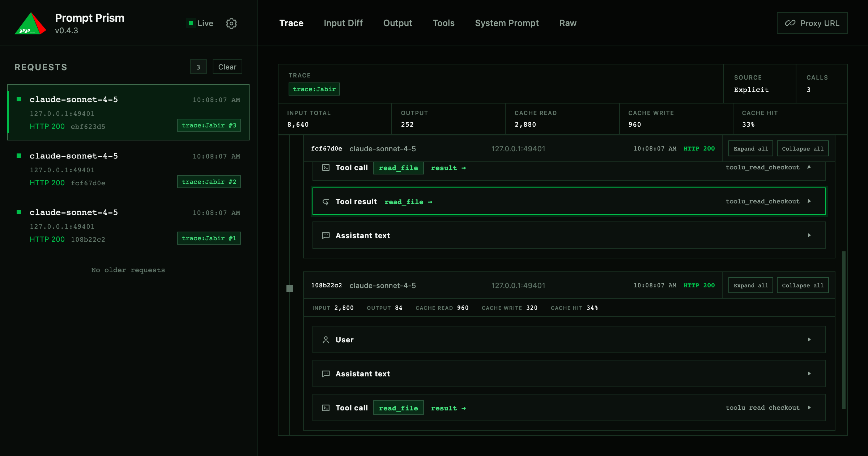Click the timeline marker square beside 108b22c2
Viewport: 868px width, 456px height.
pyautogui.click(x=290, y=288)
